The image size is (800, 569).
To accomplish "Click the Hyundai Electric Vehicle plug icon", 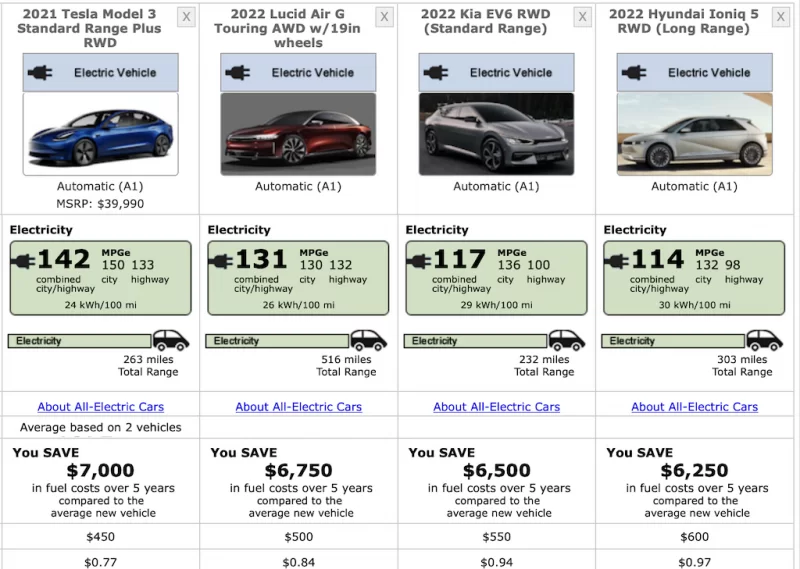I will tap(635, 73).
